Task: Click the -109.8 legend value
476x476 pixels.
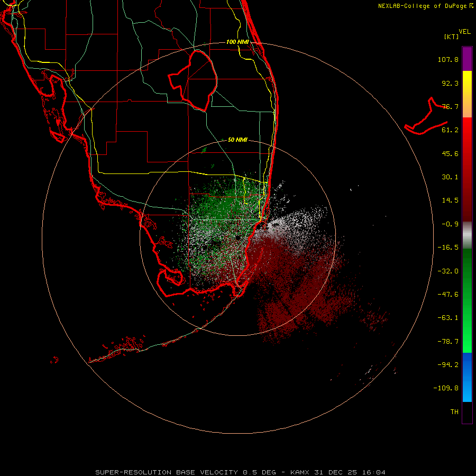Action: point(446,388)
